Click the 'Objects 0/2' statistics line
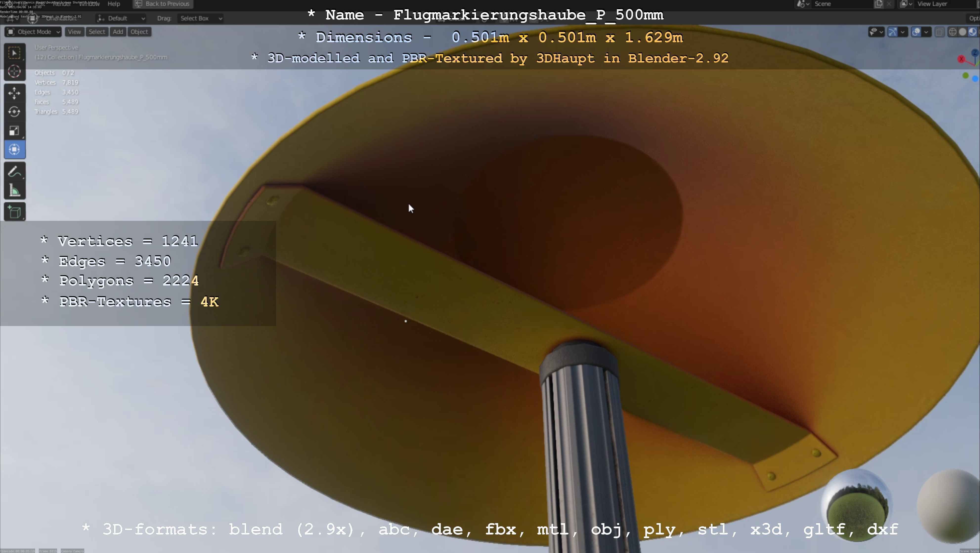Screen dimensions: 980x553 coord(54,73)
